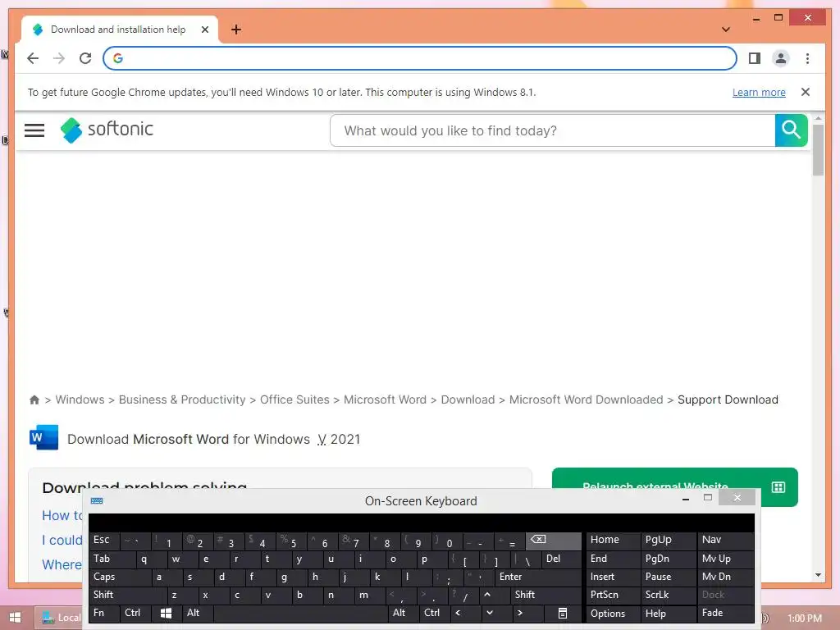Click the PgUp key
This screenshot has height=630, width=840.
[x=668, y=540]
